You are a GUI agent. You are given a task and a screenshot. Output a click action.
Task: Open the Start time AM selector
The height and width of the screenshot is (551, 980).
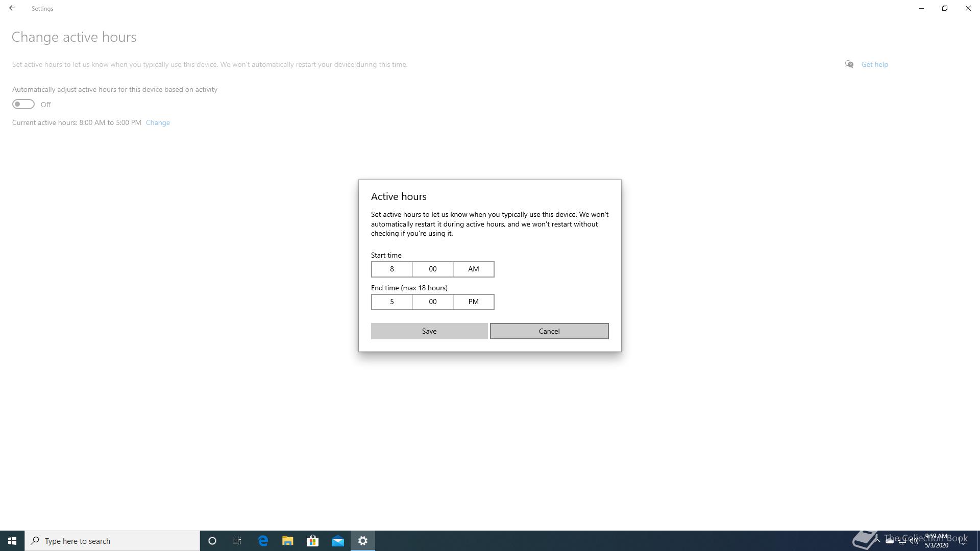tap(474, 269)
